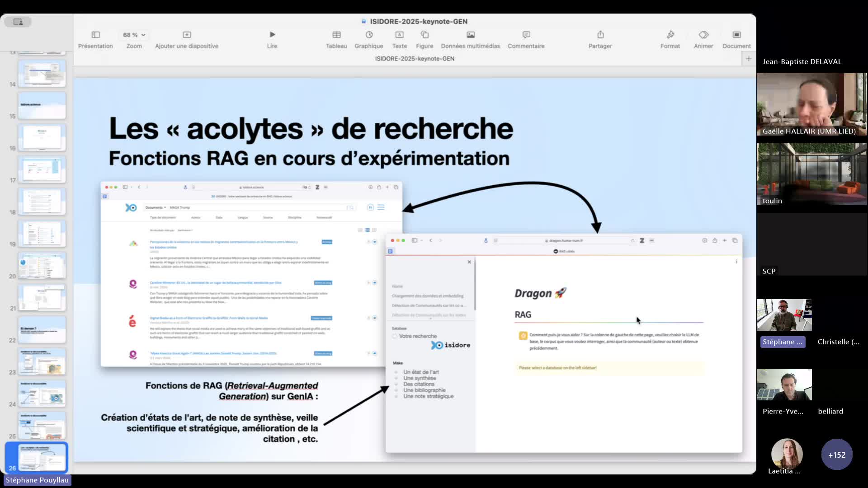Image resolution: width=868 pixels, height=488 pixels.
Task: Select slide 19 thumbnail
Action: tap(42, 234)
